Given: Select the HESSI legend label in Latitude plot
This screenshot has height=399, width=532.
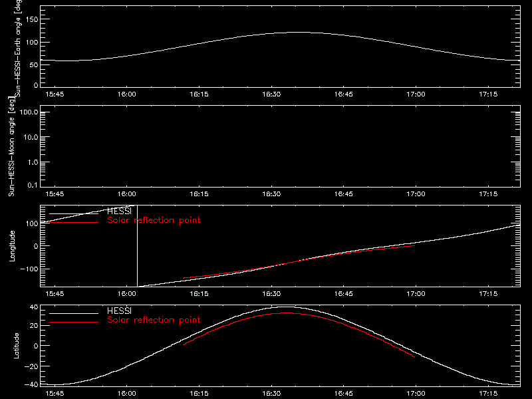Looking at the screenshot, I should click(119, 311).
